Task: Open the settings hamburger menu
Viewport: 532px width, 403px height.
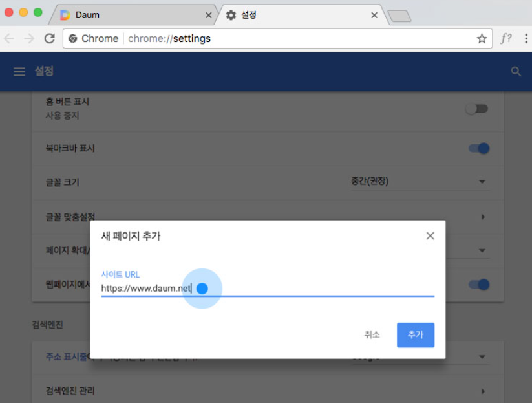Action: tap(19, 71)
